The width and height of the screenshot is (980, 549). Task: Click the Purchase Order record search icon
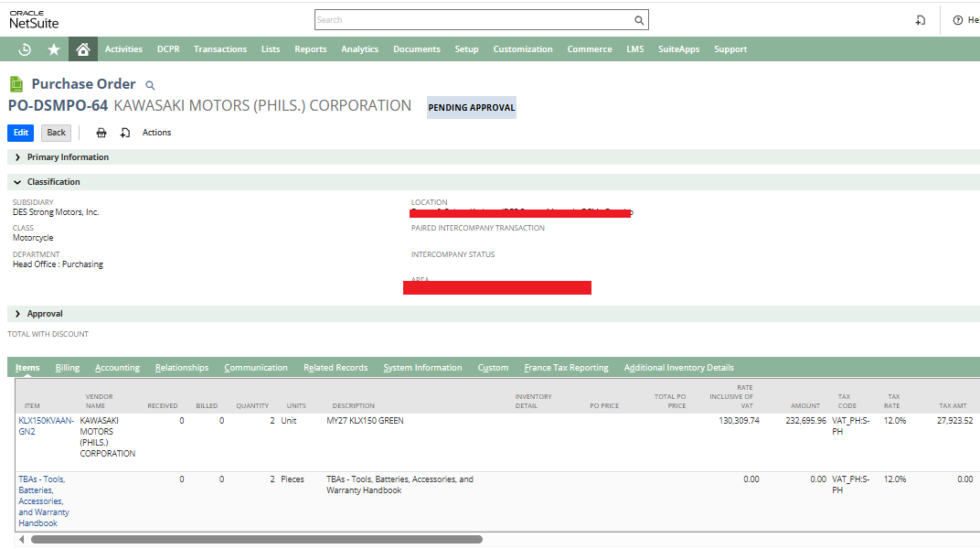[150, 85]
